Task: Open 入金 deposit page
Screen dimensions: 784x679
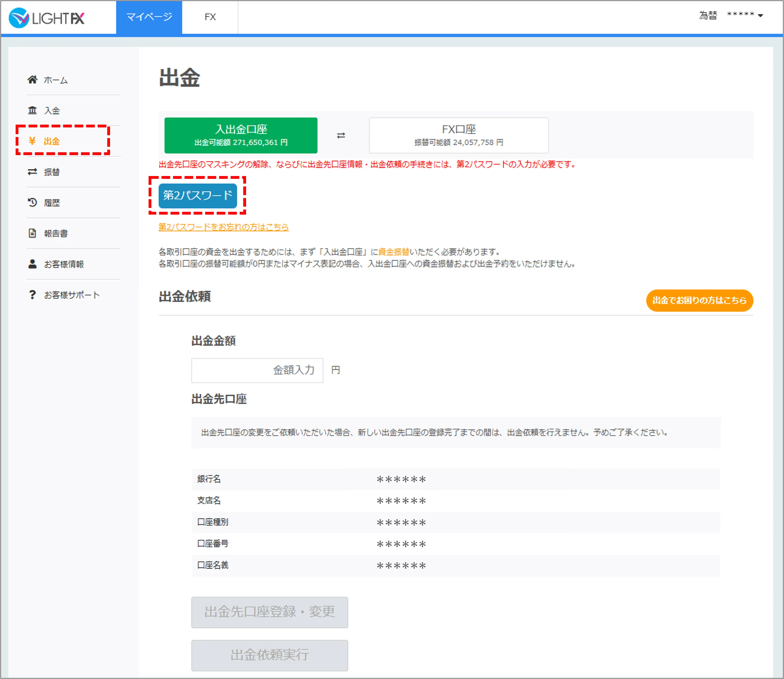Action: pos(52,111)
